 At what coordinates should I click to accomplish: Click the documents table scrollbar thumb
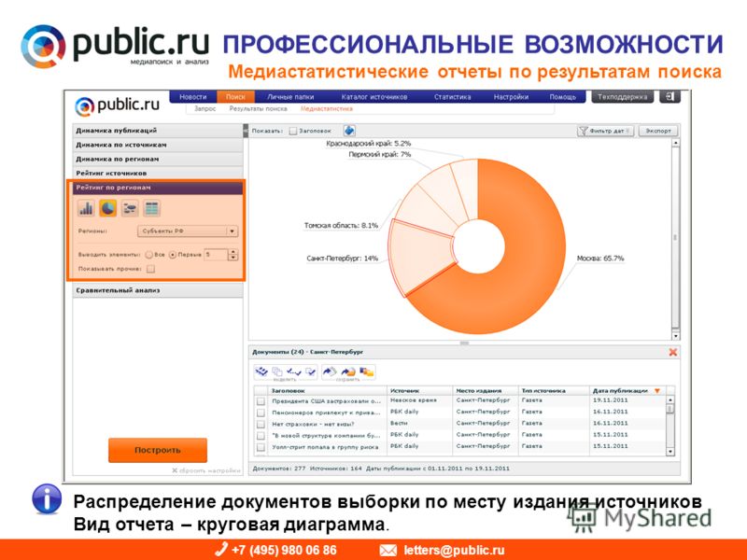[x=670, y=410]
